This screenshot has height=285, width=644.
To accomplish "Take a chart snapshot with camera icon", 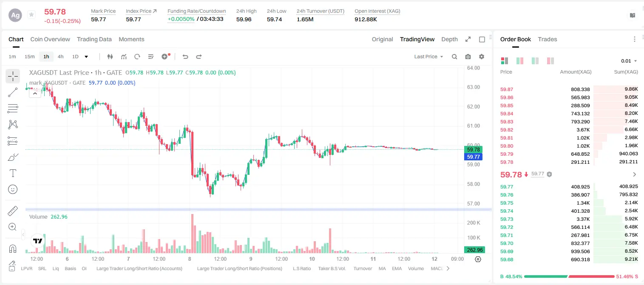I will tap(468, 57).
